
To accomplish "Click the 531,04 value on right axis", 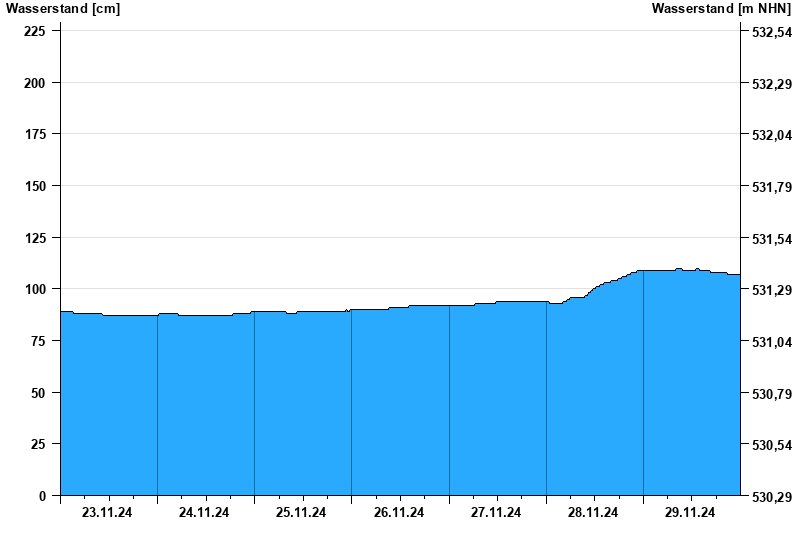I will [x=772, y=342].
